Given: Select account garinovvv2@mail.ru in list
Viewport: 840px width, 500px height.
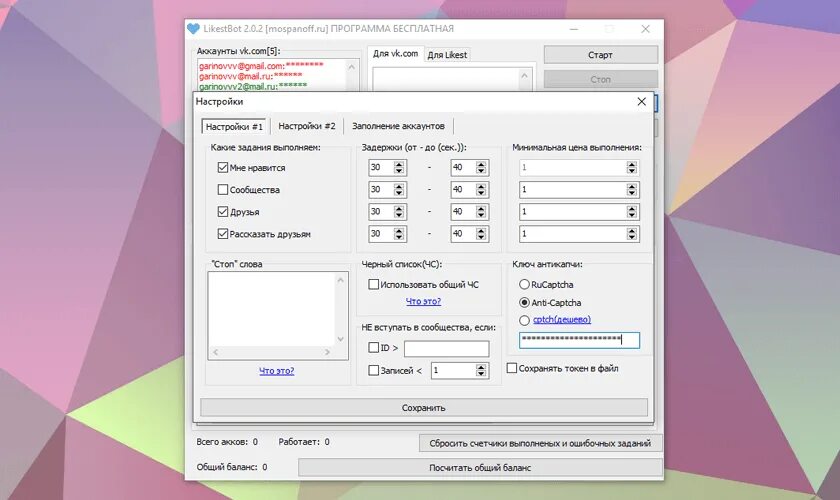Looking at the screenshot, I should (253, 86).
